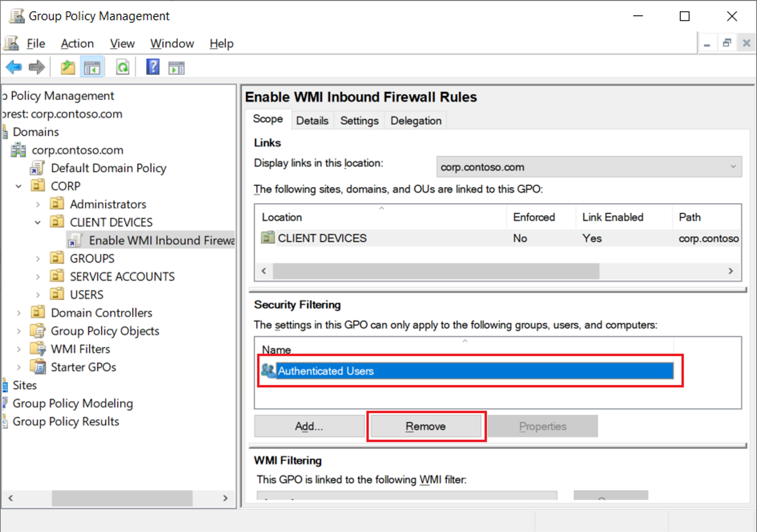Toggle Show/Hide Action Pane toolbar icon
Screen dimensions: 757x532
point(176,68)
